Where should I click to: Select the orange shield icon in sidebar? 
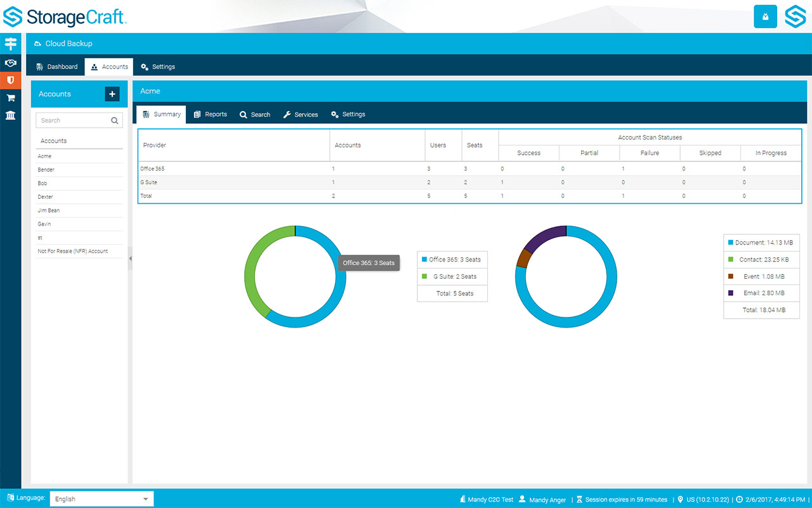click(x=10, y=80)
